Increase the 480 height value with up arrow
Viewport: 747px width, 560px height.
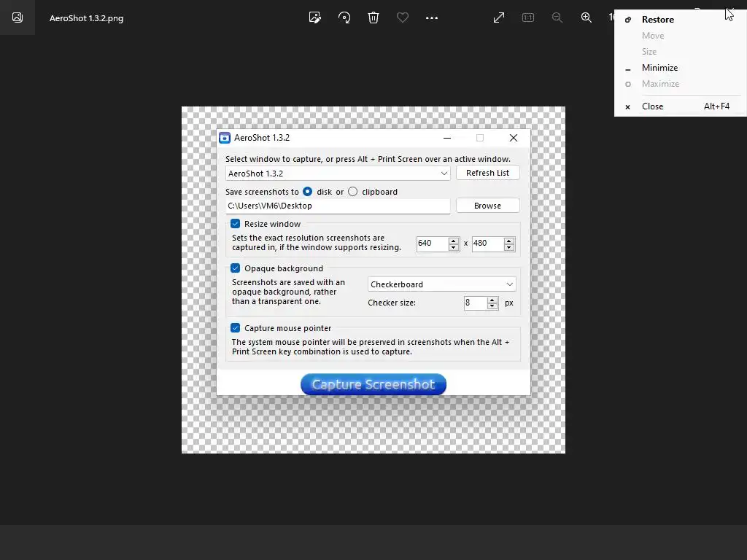click(x=508, y=241)
